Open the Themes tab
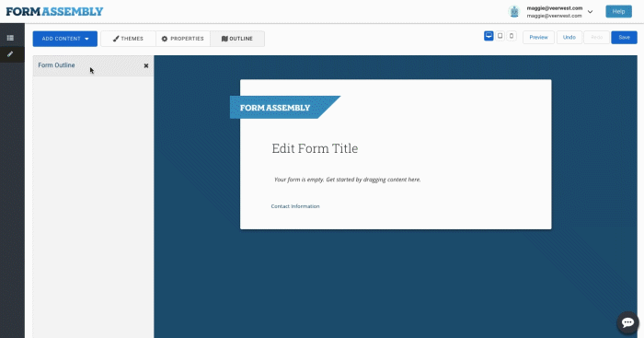The width and height of the screenshot is (644, 338). tap(128, 39)
